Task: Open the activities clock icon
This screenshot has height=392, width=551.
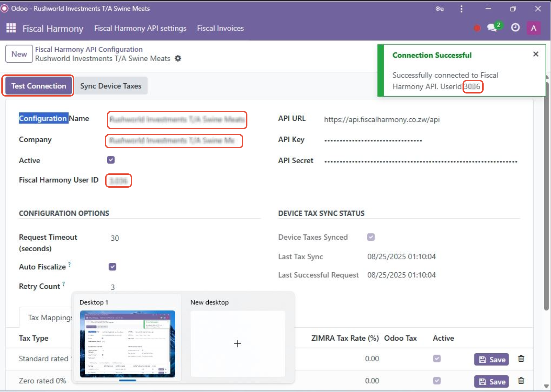Action: point(515,28)
